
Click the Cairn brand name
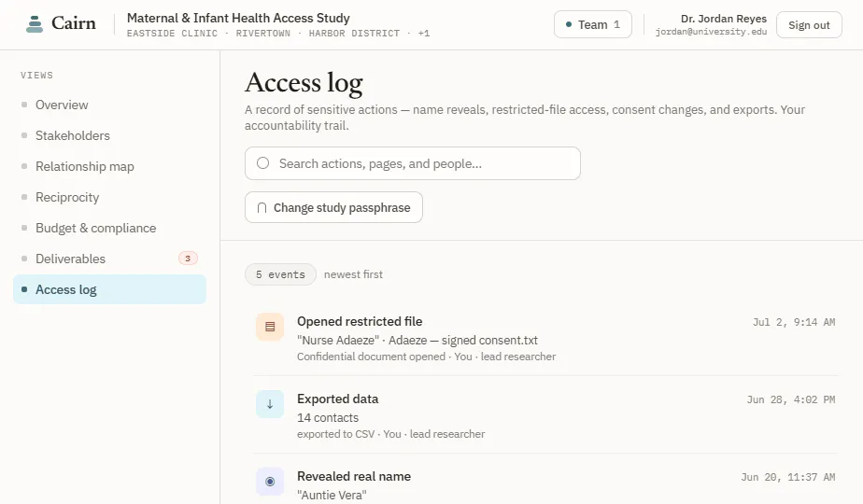[x=74, y=23]
